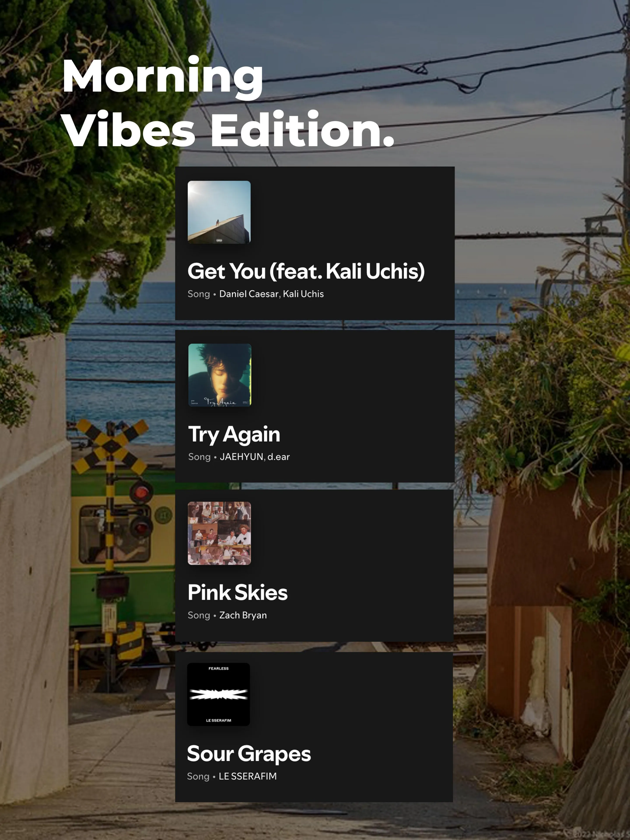Viewport: 630px width, 840px height.
Task: Open artist Zach Bryan
Action: [x=243, y=615]
